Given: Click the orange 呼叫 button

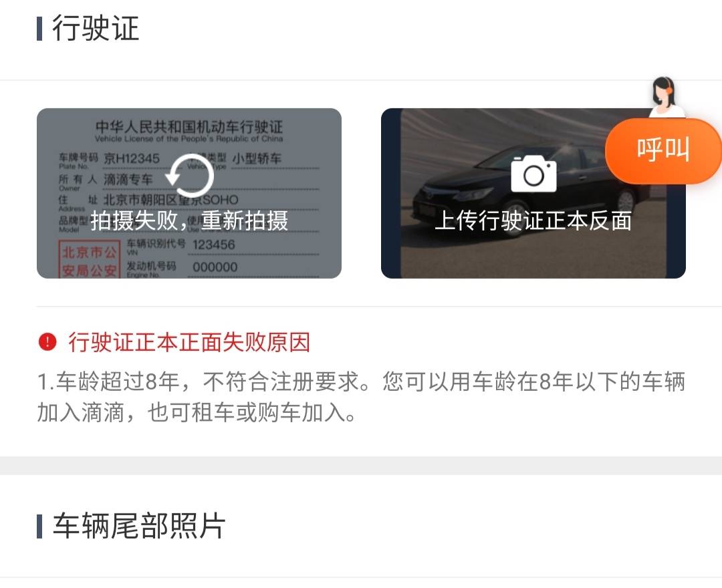Looking at the screenshot, I should [663, 150].
